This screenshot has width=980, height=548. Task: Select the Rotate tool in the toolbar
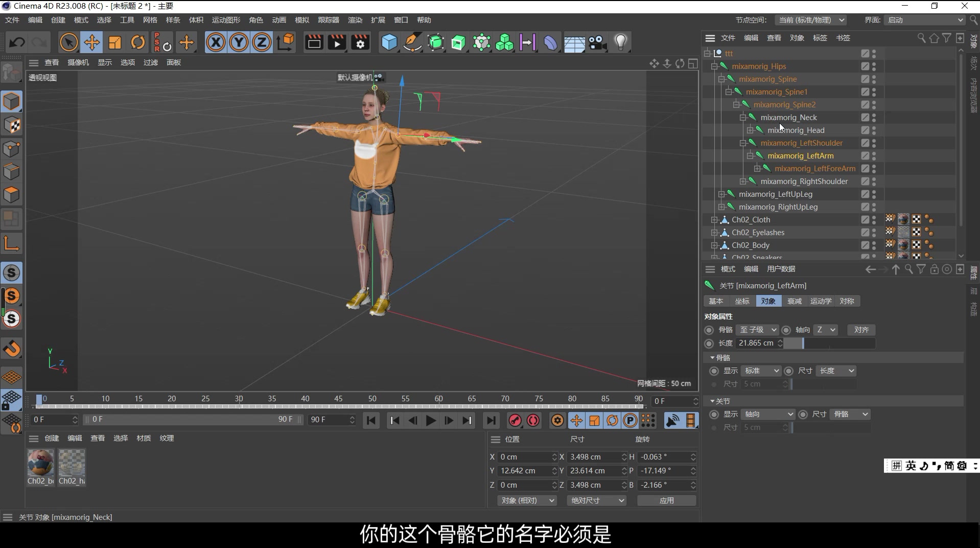(x=138, y=42)
